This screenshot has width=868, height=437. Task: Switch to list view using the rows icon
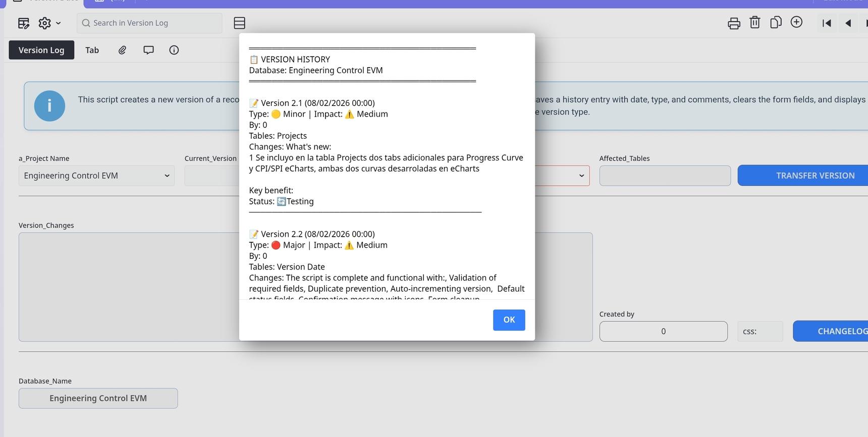coord(240,23)
